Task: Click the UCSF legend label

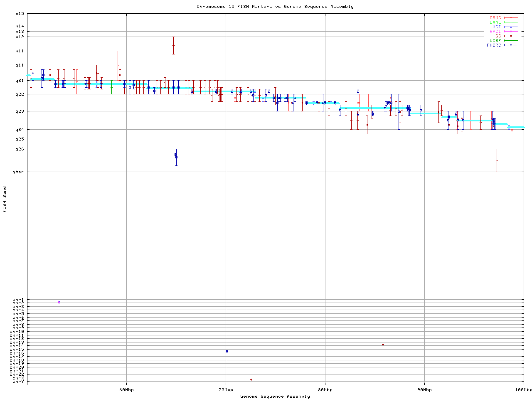Action: coord(495,40)
